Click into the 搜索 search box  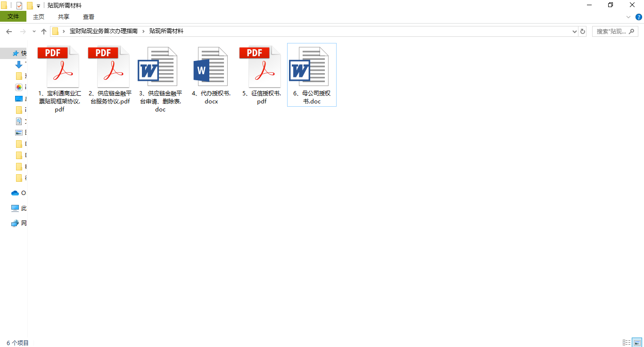pos(615,32)
